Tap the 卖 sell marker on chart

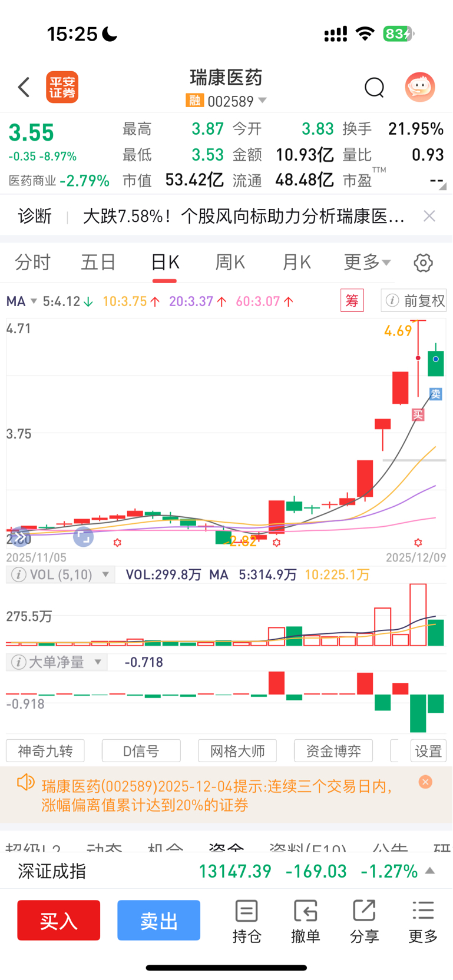click(x=435, y=394)
